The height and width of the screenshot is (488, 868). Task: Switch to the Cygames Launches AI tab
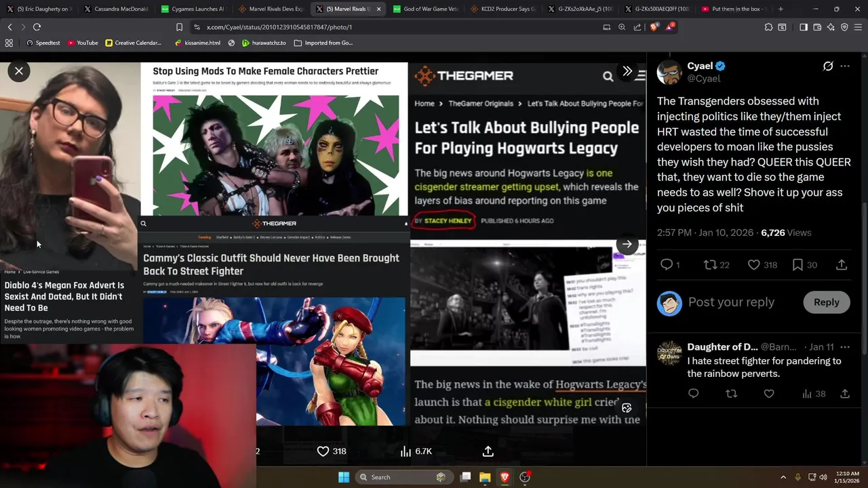tap(193, 9)
